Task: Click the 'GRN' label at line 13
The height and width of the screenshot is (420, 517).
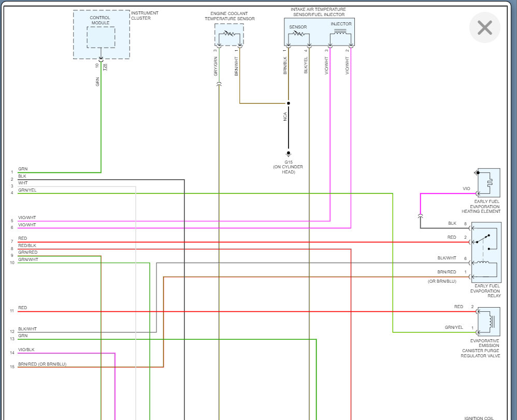Action: 23,336
